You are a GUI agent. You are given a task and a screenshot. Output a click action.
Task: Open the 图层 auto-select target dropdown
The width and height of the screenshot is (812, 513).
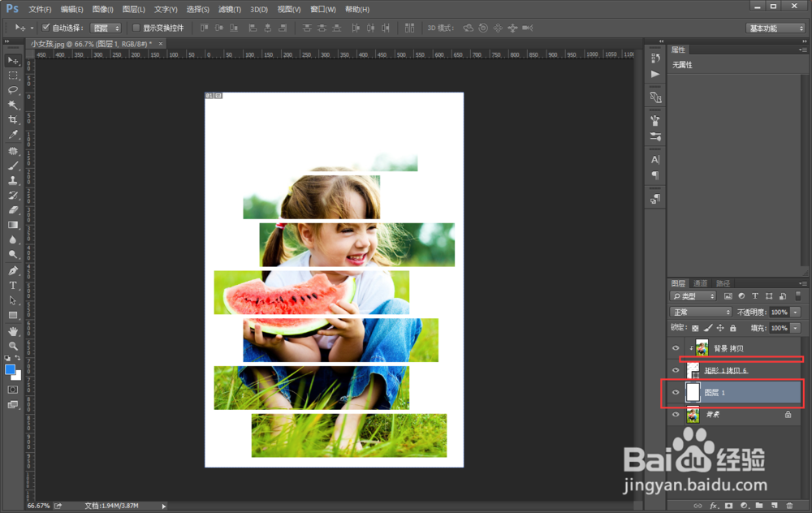click(x=106, y=28)
